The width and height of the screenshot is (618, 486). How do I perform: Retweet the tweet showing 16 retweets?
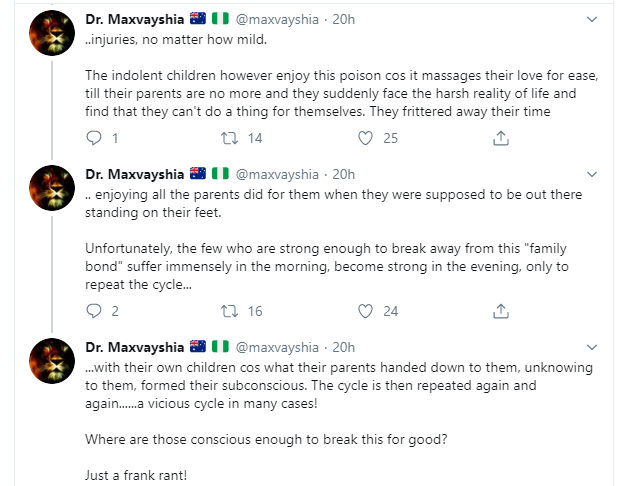tap(227, 310)
